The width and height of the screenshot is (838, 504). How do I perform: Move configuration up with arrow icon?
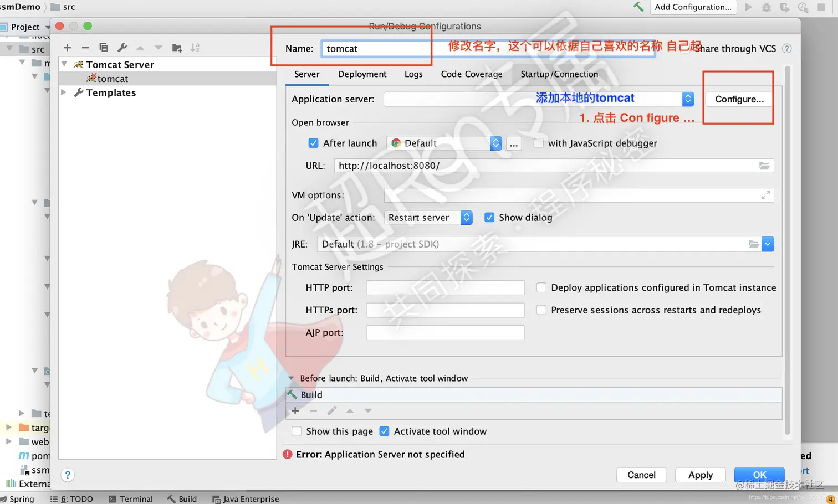coord(140,48)
